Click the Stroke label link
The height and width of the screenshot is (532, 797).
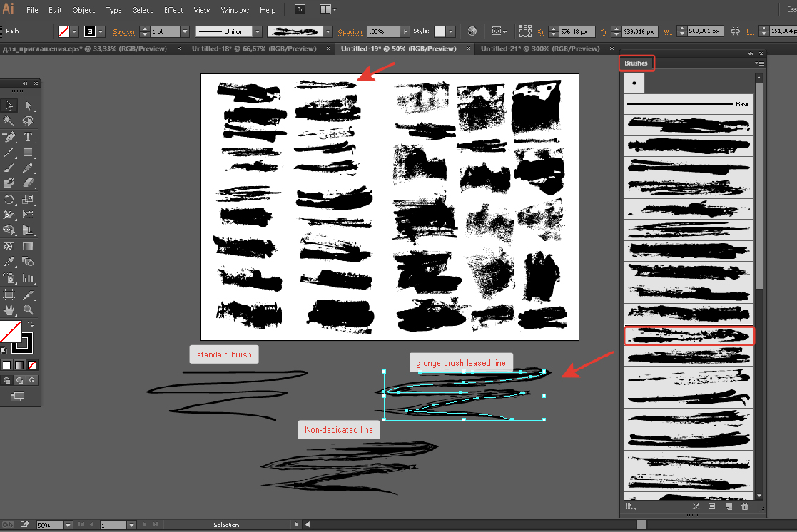pyautogui.click(x=123, y=31)
